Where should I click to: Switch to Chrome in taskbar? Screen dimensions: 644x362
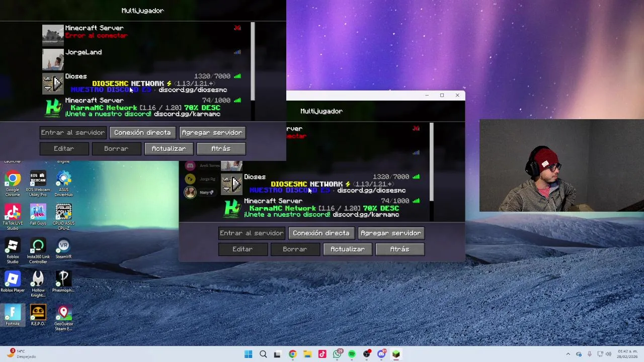[292, 354]
